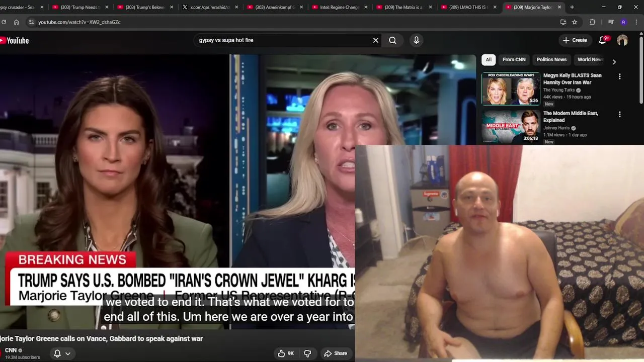Go to the browser home page
Image resolution: width=644 pixels, height=362 pixels.
click(x=16, y=22)
